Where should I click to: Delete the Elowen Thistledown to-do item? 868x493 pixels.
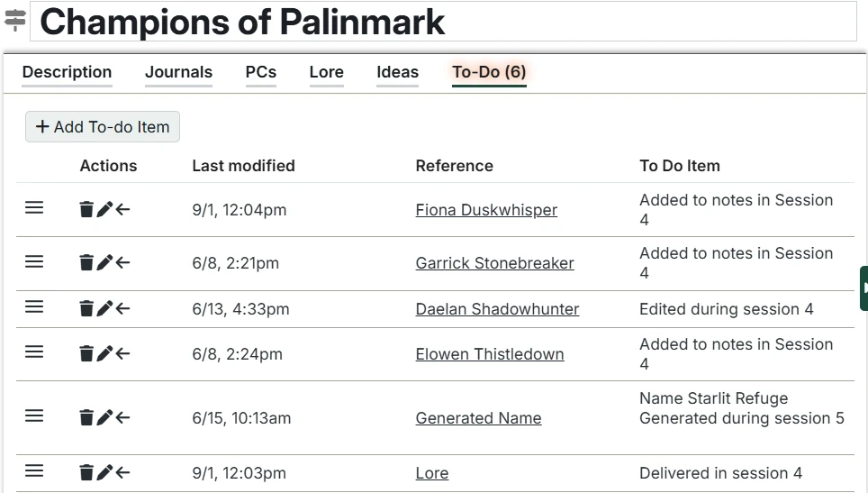coord(86,354)
